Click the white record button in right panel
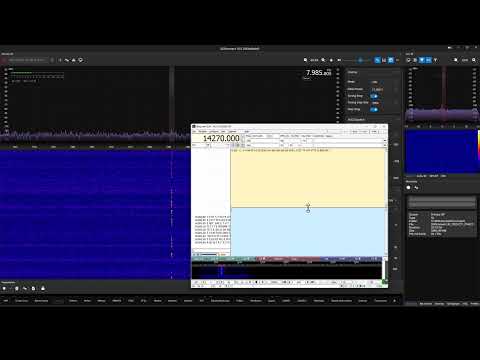This screenshot has width=480, height=360. coord(408,188)
